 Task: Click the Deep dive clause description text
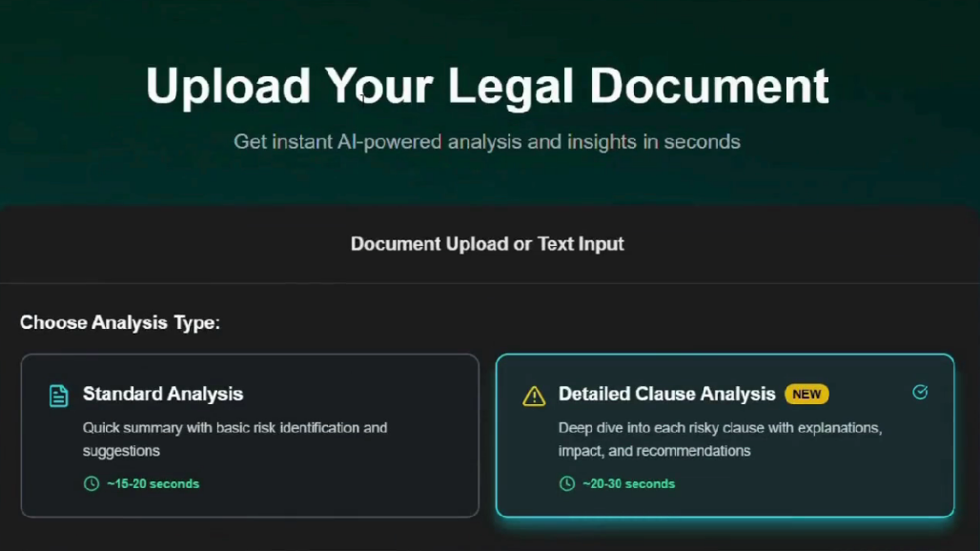point(720,439)
